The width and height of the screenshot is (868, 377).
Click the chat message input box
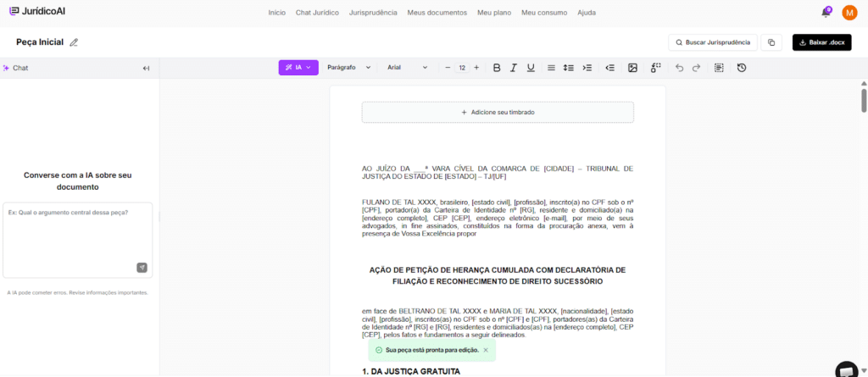[77, 240]
